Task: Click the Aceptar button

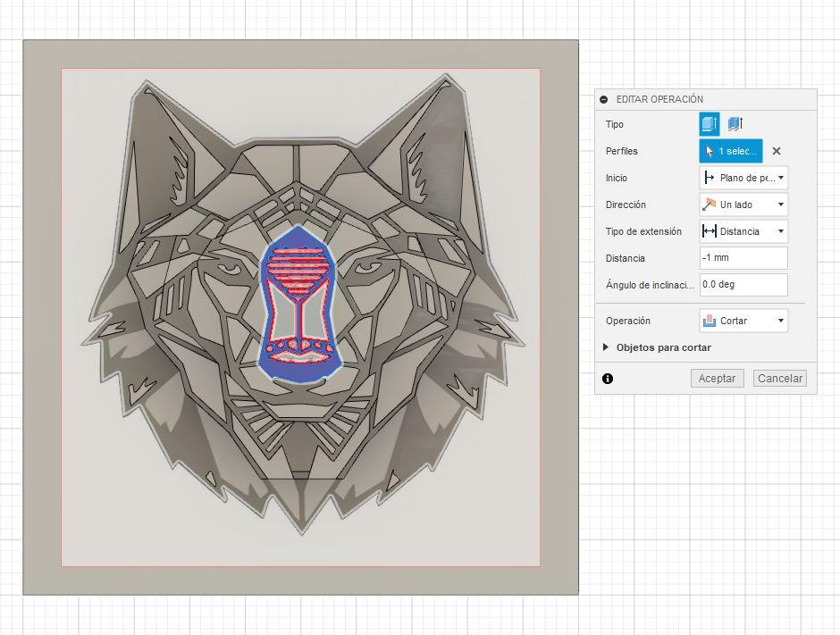Action: tap(717, 378)
